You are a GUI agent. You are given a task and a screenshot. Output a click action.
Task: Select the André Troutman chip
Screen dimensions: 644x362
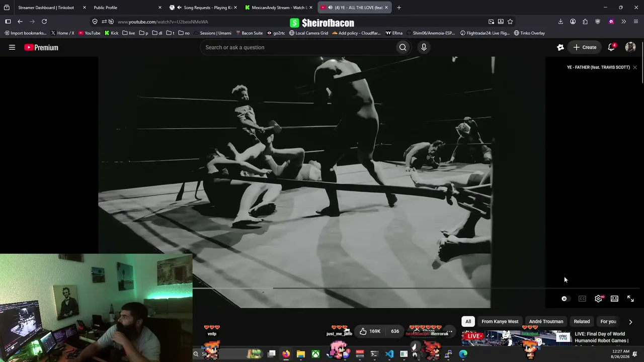tap(546, 322)
